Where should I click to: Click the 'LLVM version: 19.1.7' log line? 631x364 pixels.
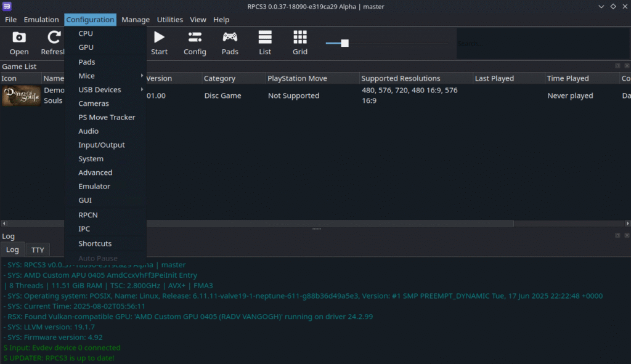pyautogui.click(x=49, y=326)
